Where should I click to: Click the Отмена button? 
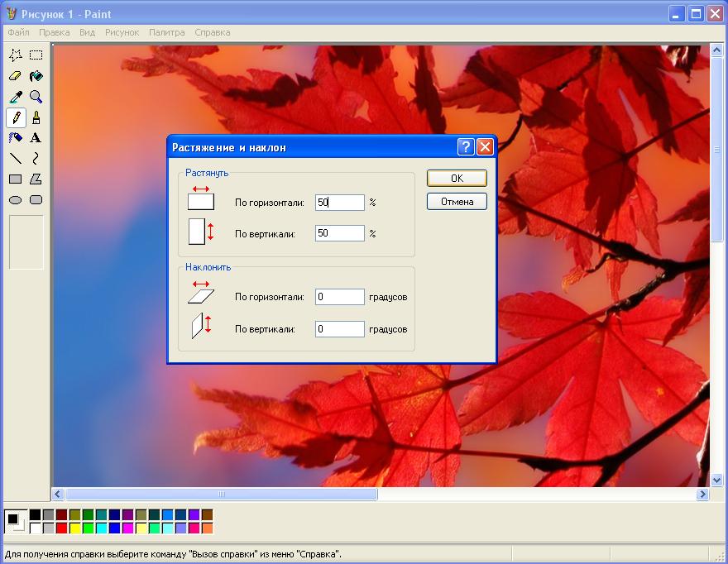tap(457, 202)
